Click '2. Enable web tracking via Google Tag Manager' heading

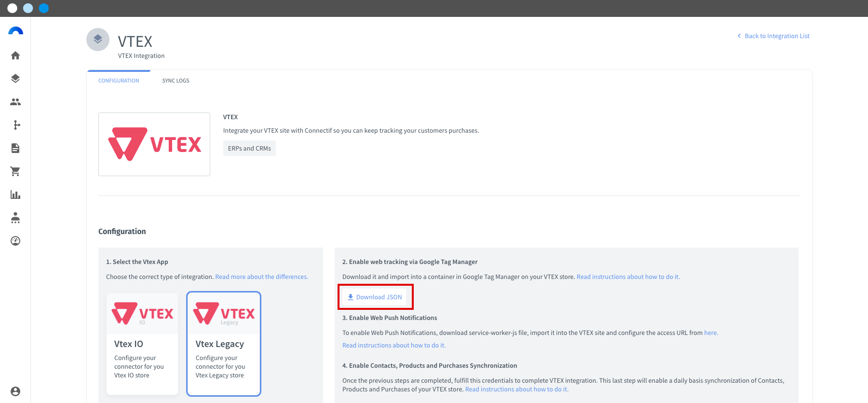pos(410,262)
